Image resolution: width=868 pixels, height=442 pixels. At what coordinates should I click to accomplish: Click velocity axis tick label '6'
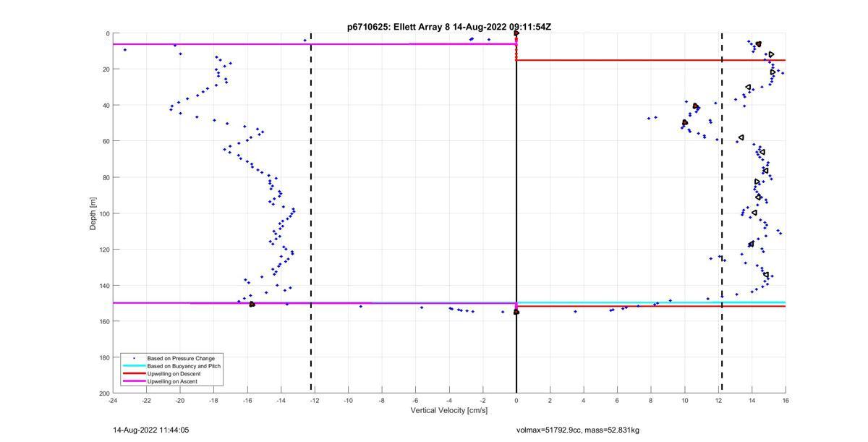pyautogui.click(x=617, y=400)
